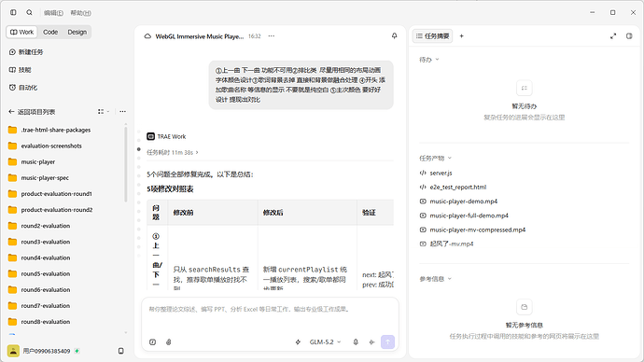Open e2e_test_report.html artifact
The width and height of the screenshot is (644, 362).
458,188
